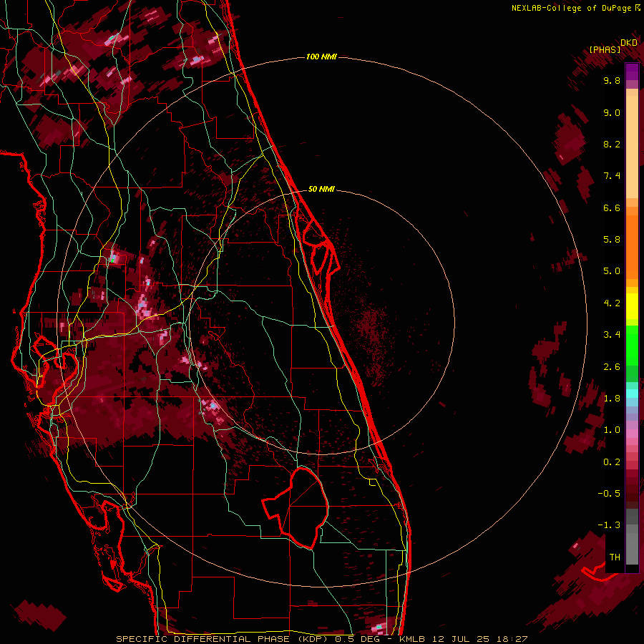
Task: Pick the gray bottom band of the color scale
Action: [x=632, y=548]
